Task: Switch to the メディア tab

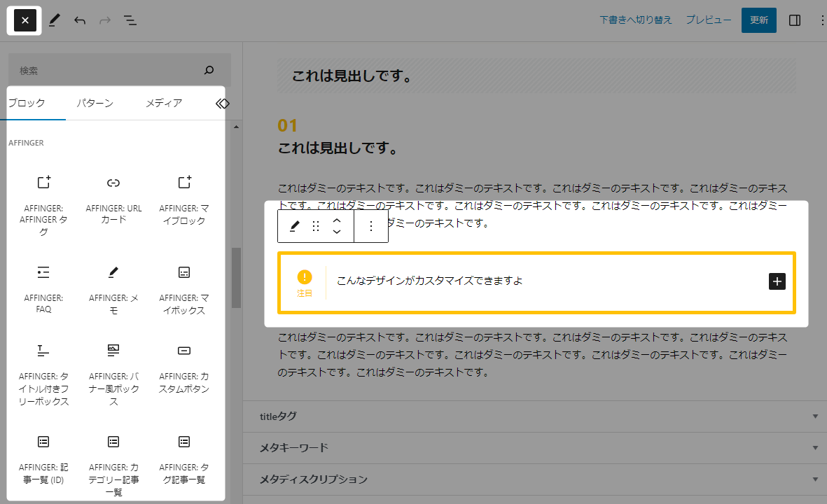Action: [164, 103]
